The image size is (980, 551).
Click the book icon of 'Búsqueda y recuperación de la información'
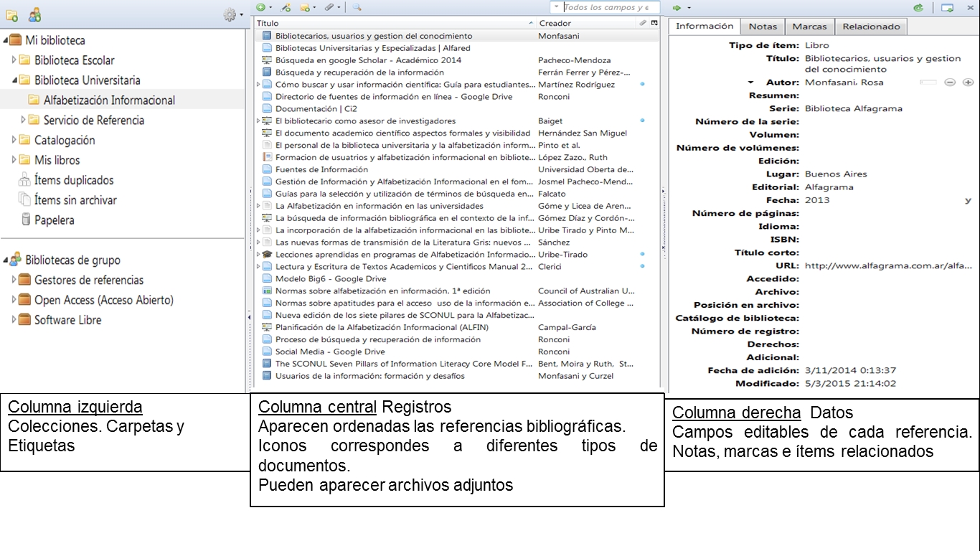(268, 72)
